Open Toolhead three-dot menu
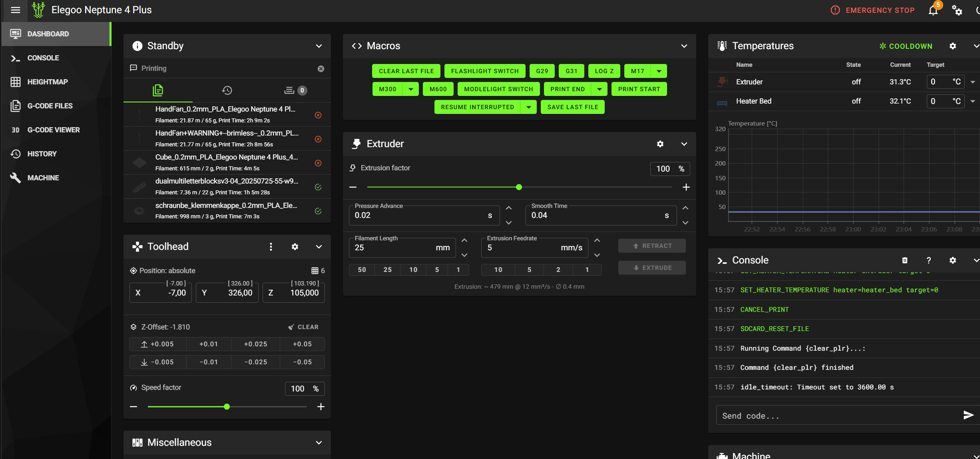 coord(271,247)
